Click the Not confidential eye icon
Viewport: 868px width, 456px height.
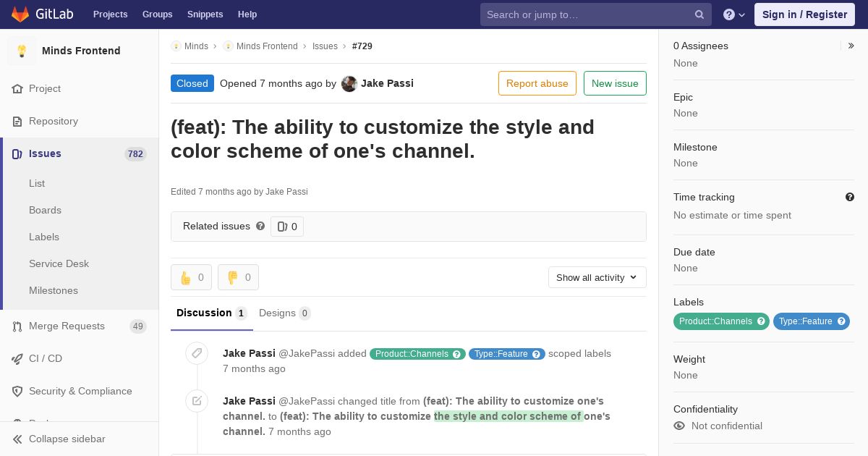coord(679,426)
